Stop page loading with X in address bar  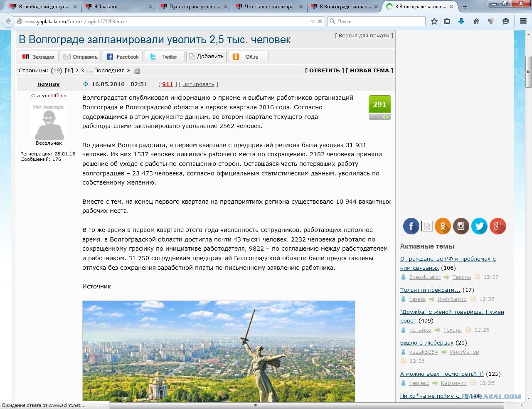tap(320, 21)
